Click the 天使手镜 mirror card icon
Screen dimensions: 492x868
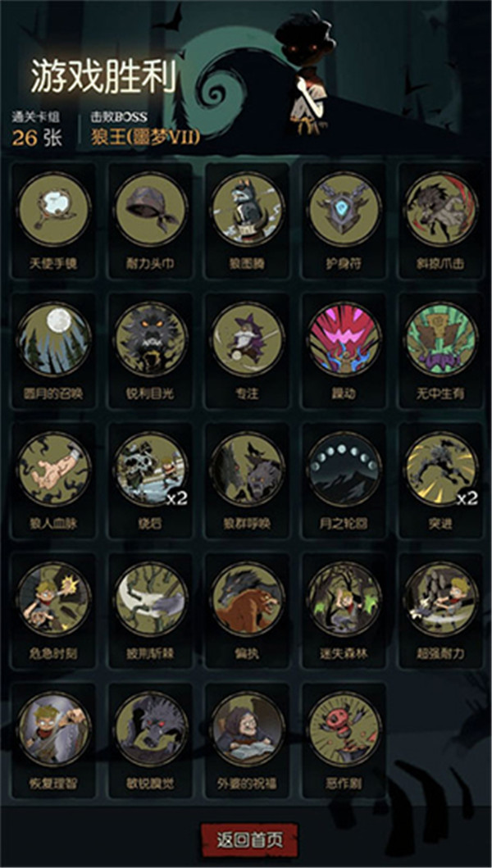54,210
